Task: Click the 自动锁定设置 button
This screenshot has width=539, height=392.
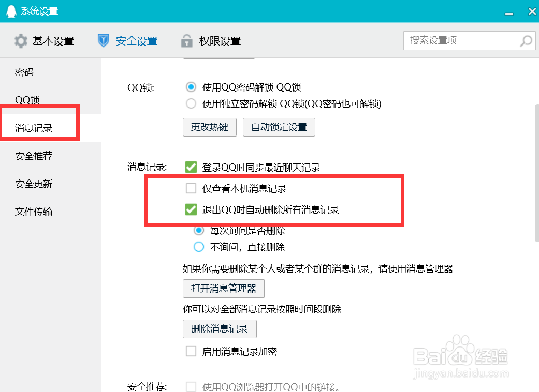Action: pyautogui.click(x=279, y=127)
